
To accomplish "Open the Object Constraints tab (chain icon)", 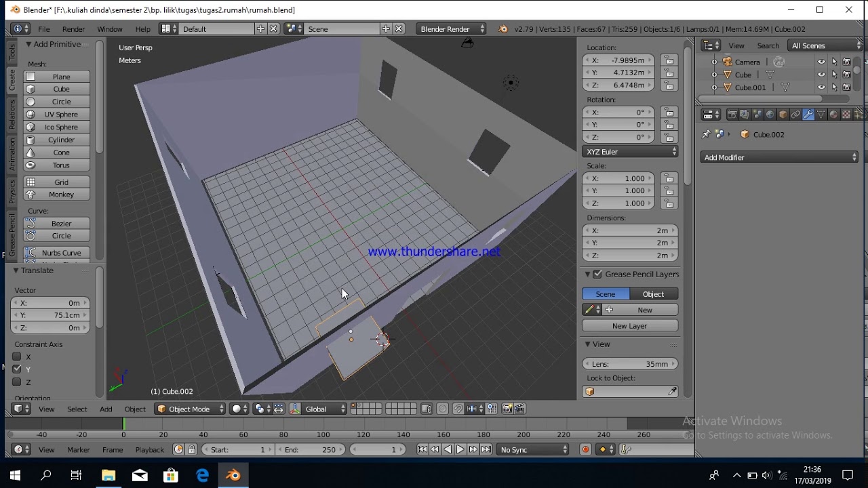I will [795, 115].
